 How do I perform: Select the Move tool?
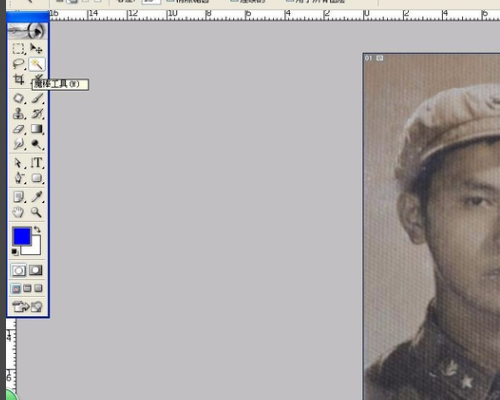(37, 49)
